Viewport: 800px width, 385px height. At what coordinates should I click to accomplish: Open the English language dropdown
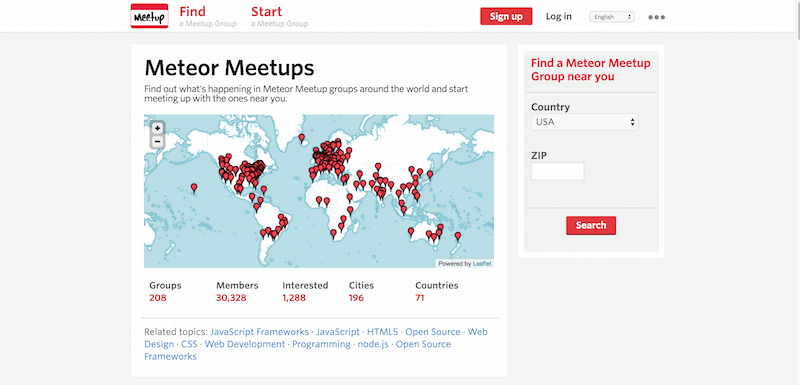(612, 17)
